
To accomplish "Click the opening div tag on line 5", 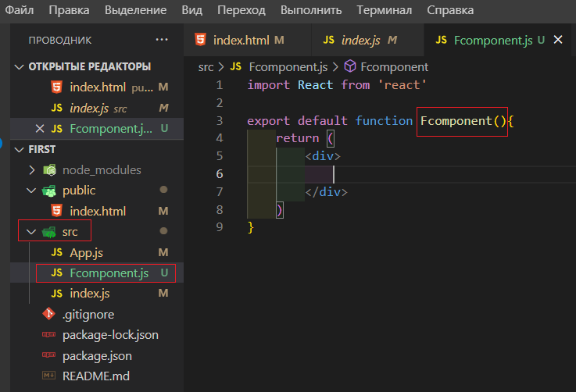I will [323, 156].
